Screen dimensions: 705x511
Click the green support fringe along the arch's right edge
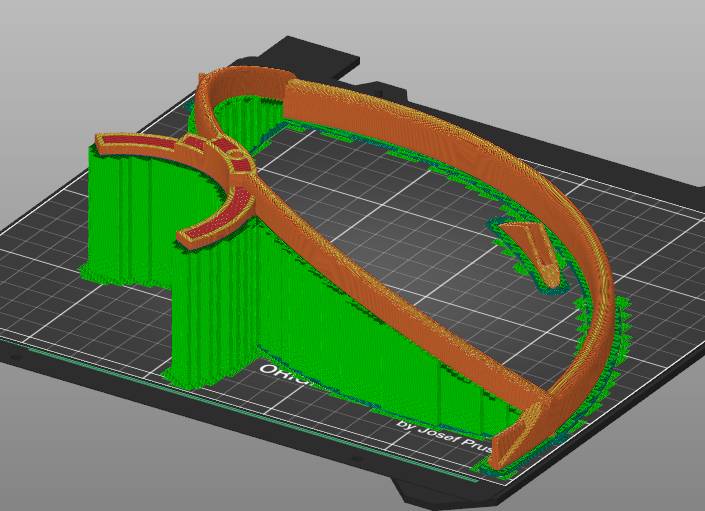point(618,330)
